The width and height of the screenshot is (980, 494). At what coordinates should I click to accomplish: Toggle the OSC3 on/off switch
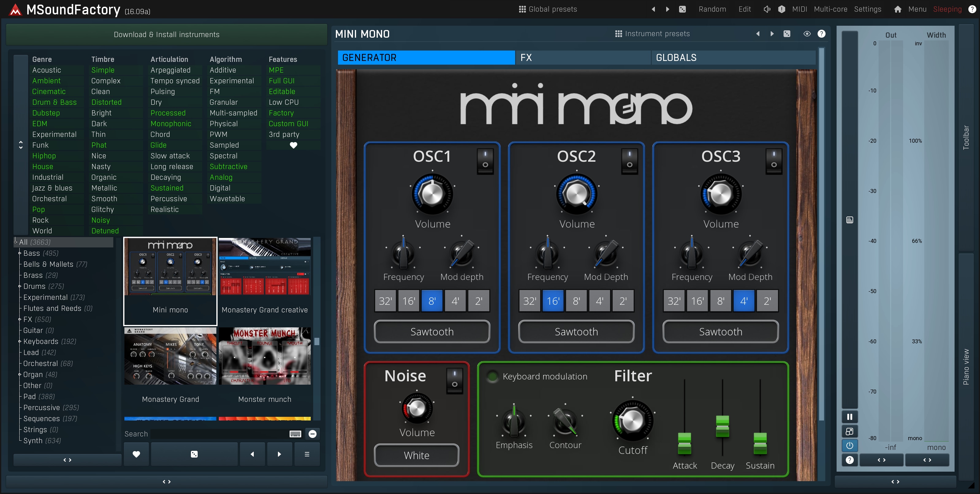(x=774, y=161)
